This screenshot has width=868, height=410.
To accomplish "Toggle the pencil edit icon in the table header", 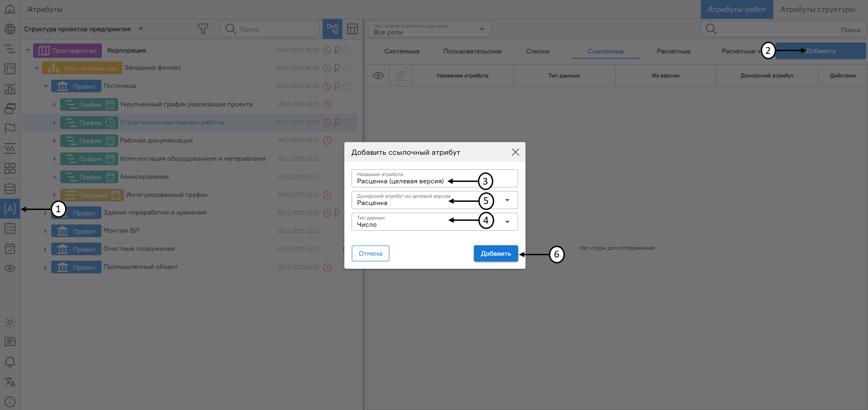I will (400, 75).
